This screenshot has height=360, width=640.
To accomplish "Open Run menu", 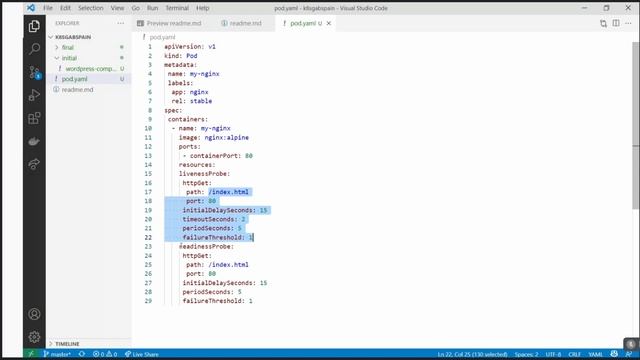I will point(152,8).
